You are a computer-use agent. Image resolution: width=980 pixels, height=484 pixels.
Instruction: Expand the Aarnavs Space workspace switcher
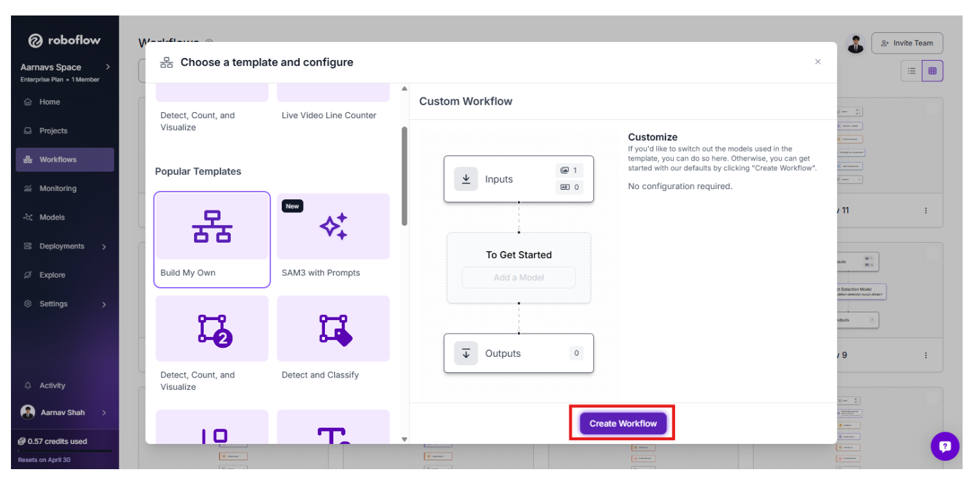107,67
